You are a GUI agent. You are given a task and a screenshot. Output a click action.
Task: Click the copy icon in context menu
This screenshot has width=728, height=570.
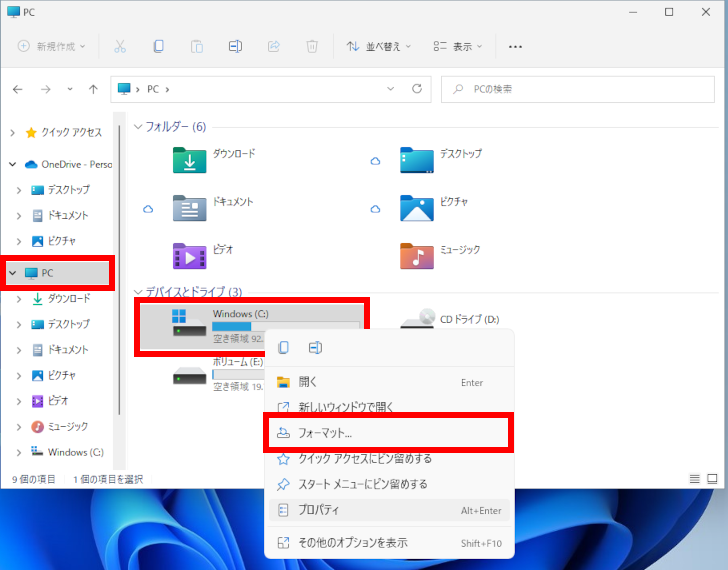click(284, 348)
